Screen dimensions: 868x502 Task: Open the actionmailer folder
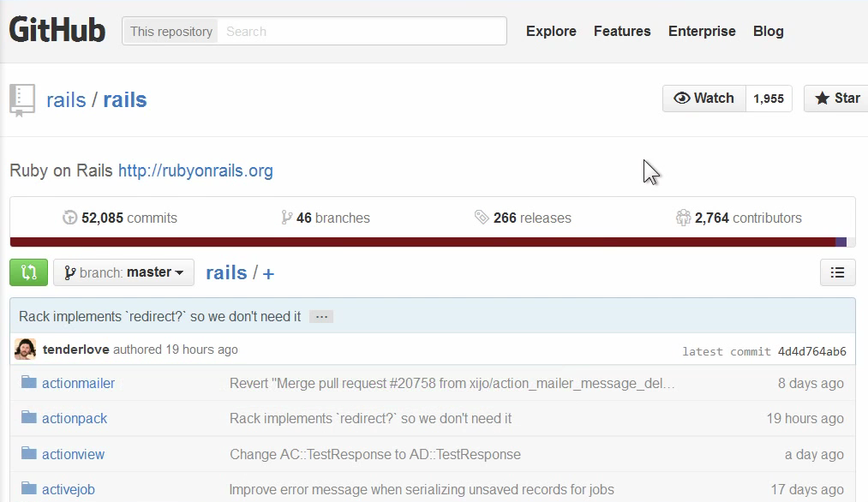coord(79,383)
